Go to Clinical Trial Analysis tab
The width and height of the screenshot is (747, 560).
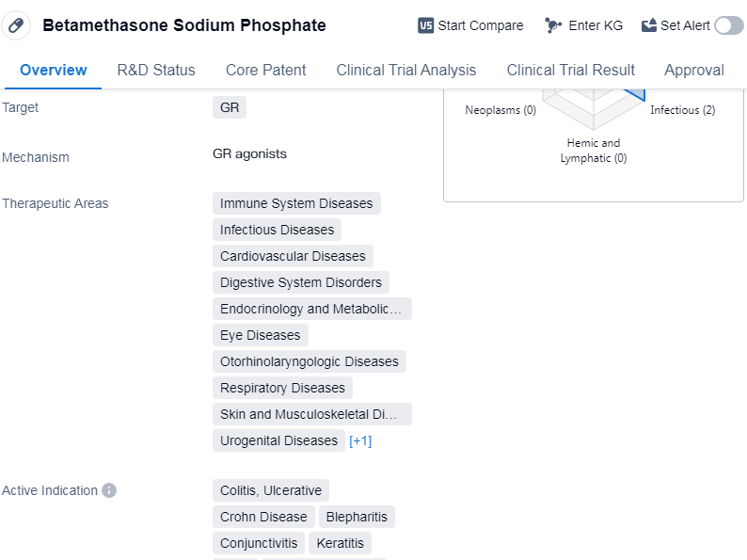coord(406,70)
